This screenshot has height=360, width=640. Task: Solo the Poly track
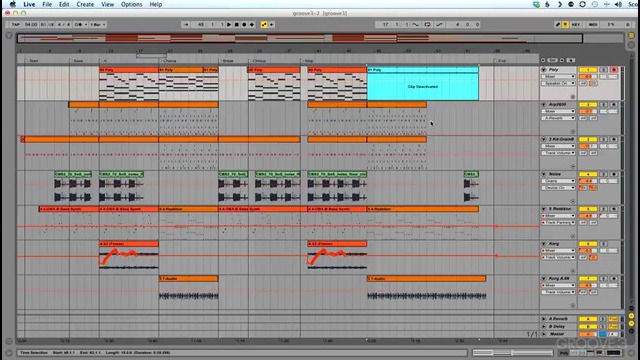(603, 70)
